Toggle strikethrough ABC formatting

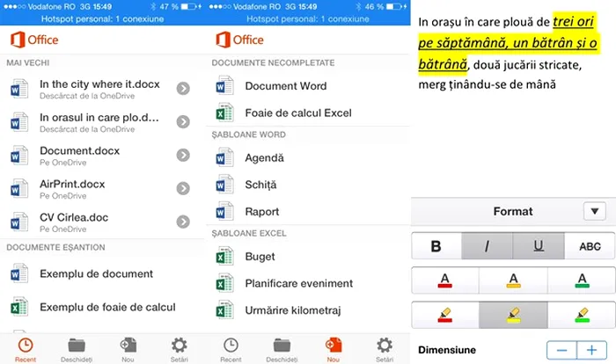click(x=590, y=246)
